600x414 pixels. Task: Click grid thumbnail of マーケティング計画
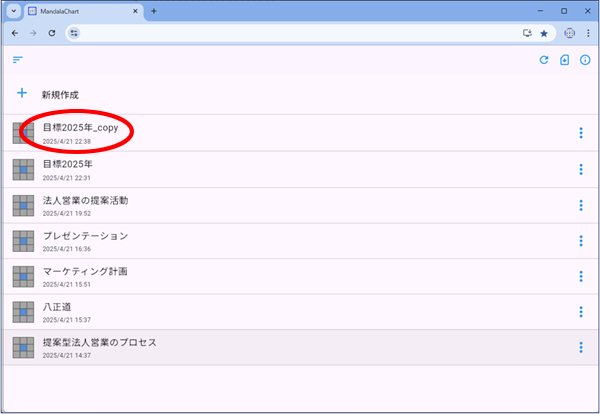23,276
